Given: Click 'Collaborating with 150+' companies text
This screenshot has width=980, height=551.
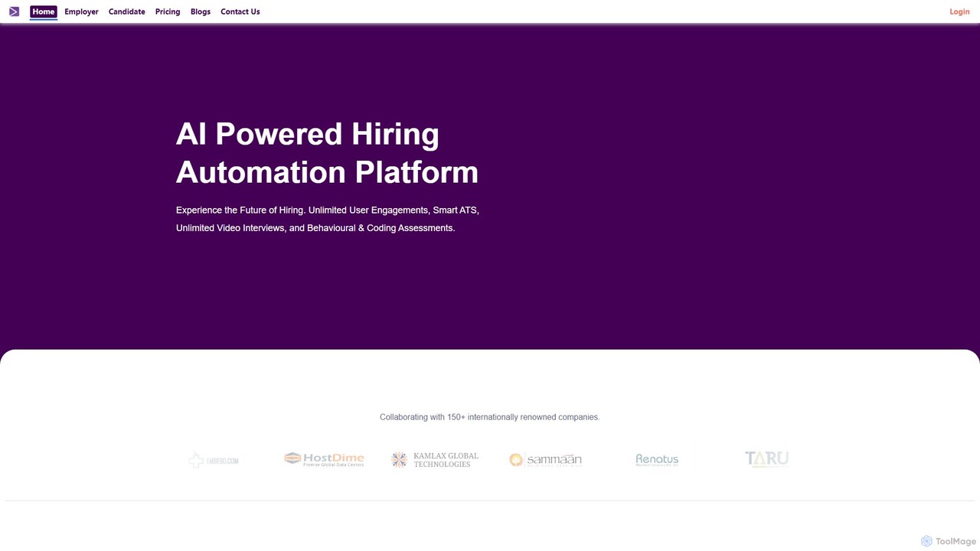Looking at the screenshot, I should 490,417.
